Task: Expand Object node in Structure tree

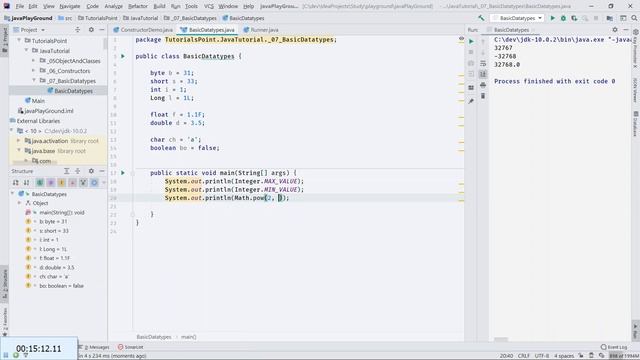Action: [20, 203]
